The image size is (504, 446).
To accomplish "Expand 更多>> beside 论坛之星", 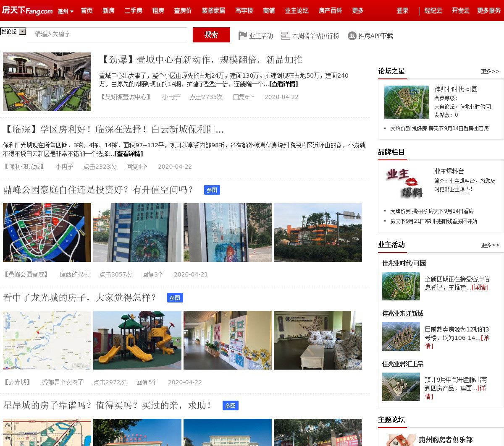I will pos(490,71).
